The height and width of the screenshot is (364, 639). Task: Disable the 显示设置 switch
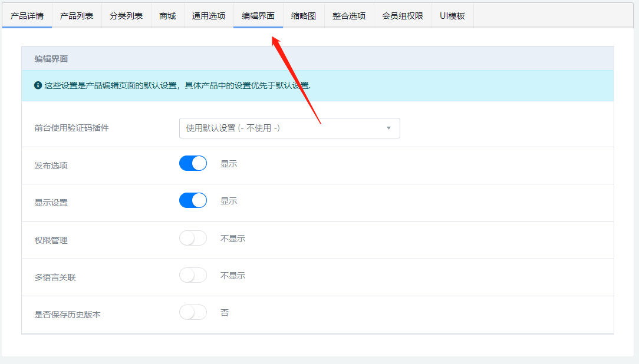(x=193, y=200)
